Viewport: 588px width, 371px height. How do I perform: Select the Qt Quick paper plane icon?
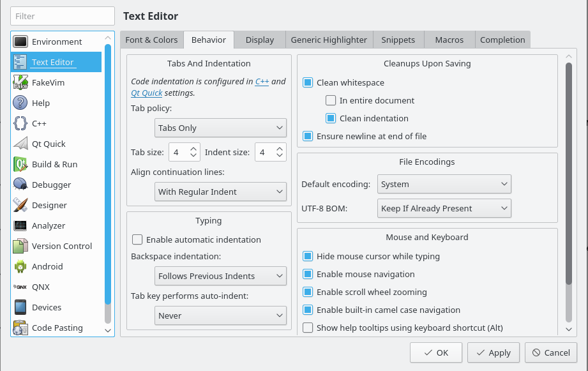pyautogui.click(x=20, y=144)
